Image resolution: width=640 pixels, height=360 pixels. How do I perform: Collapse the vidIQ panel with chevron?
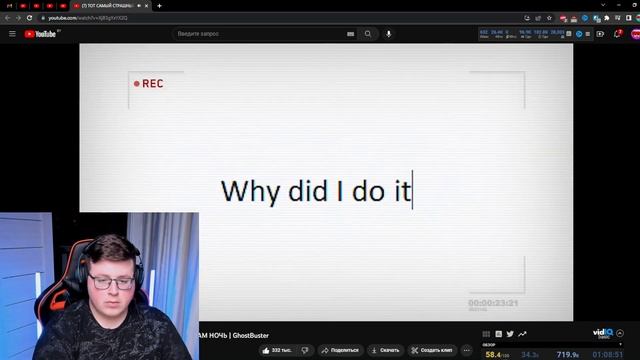(x=620, y=333)
